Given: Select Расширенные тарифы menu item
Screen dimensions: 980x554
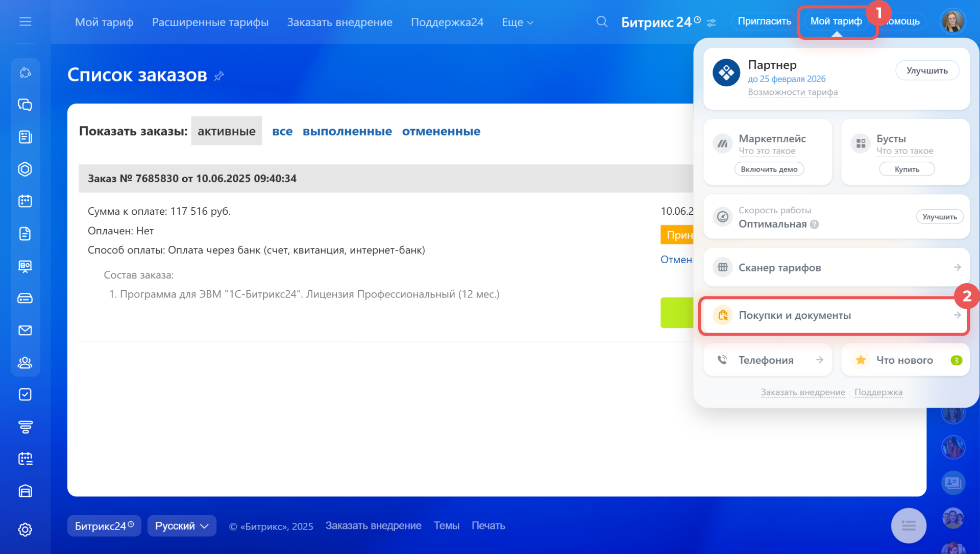Looking at the screenshot, I should (210, 22).
